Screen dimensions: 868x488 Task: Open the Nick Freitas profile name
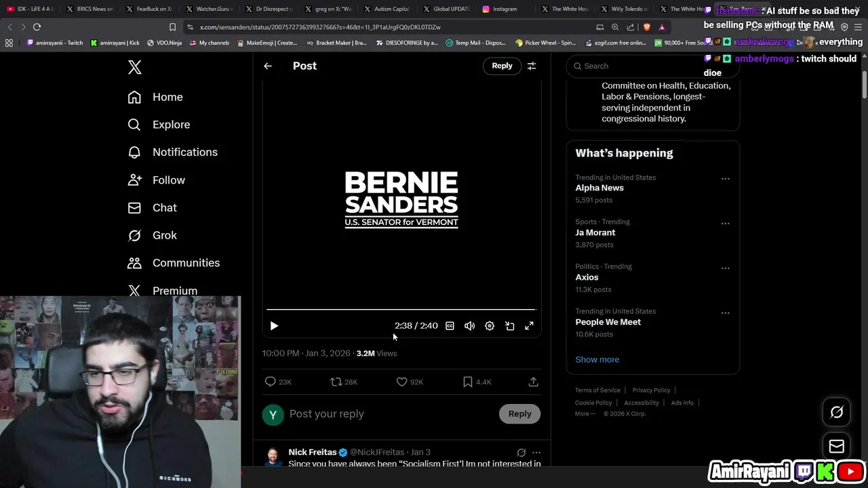point(313,452)
